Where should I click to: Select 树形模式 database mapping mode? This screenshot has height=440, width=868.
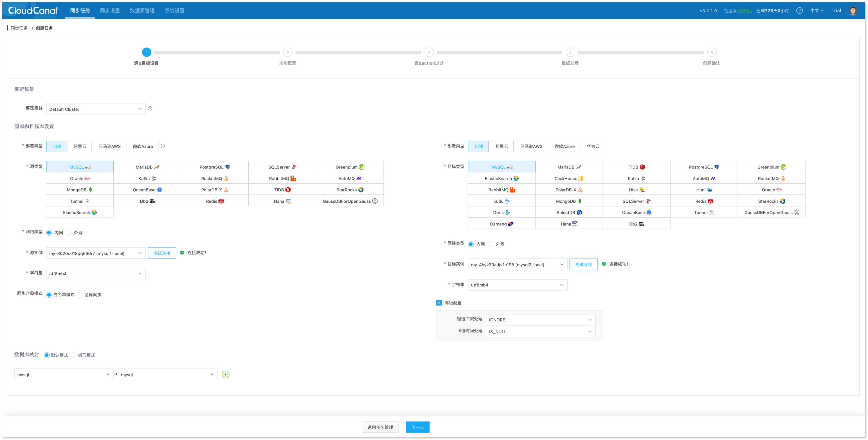tap(74, 355)
